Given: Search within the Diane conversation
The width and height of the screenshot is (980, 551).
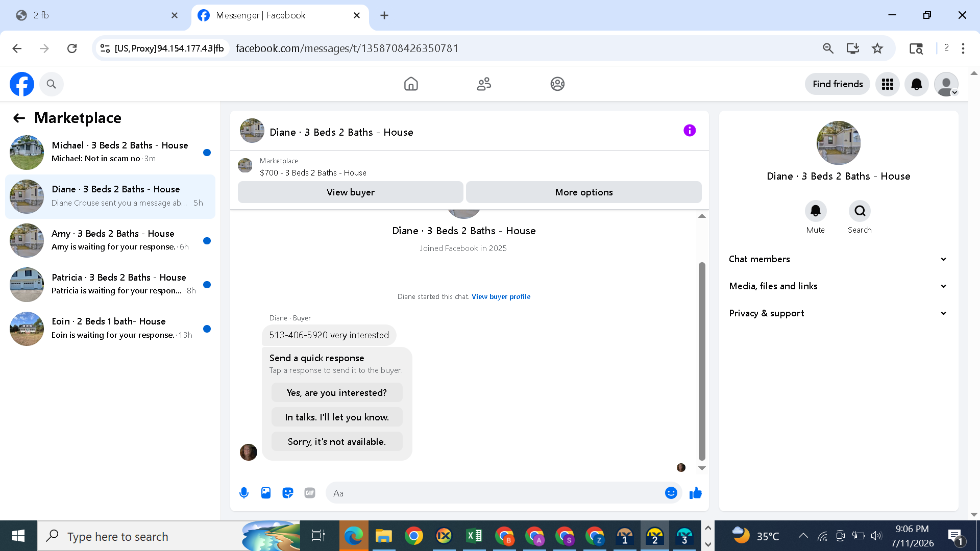Looking at the screenshot, I should click(860, 211).
